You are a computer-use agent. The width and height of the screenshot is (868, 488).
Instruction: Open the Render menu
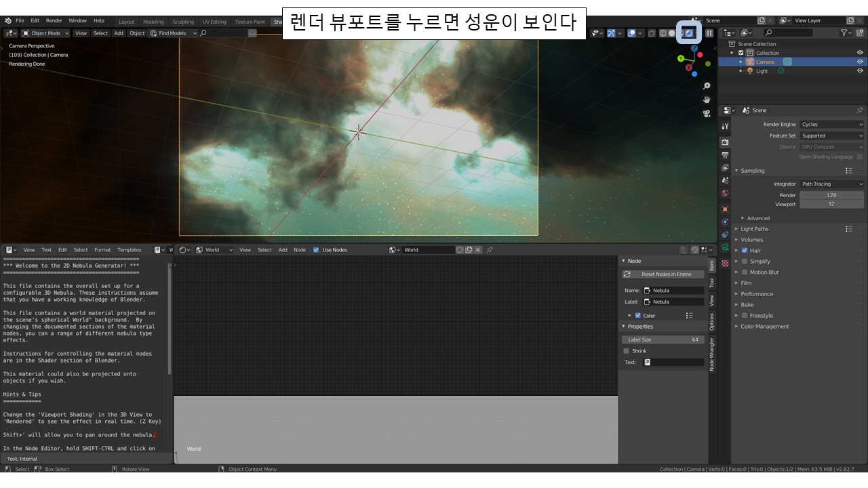[54, 20]
